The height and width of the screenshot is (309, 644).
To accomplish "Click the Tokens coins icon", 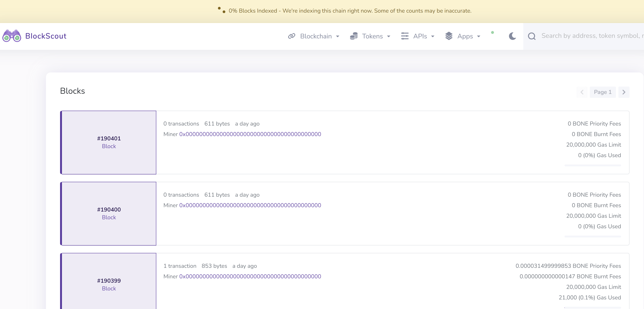I will (x=354, y=36).
